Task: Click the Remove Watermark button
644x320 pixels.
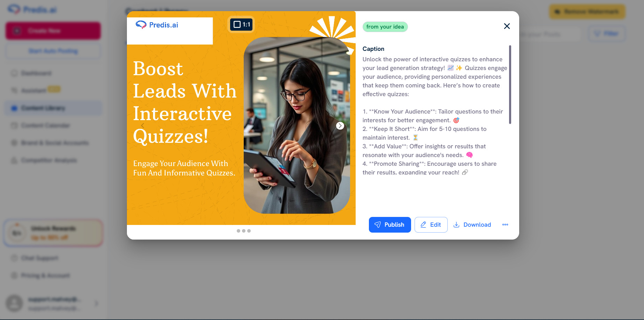Action: (587, 11)
